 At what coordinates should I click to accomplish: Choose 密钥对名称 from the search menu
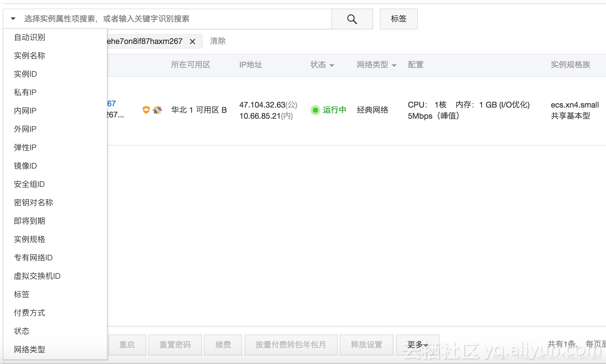tap(55, 203)
